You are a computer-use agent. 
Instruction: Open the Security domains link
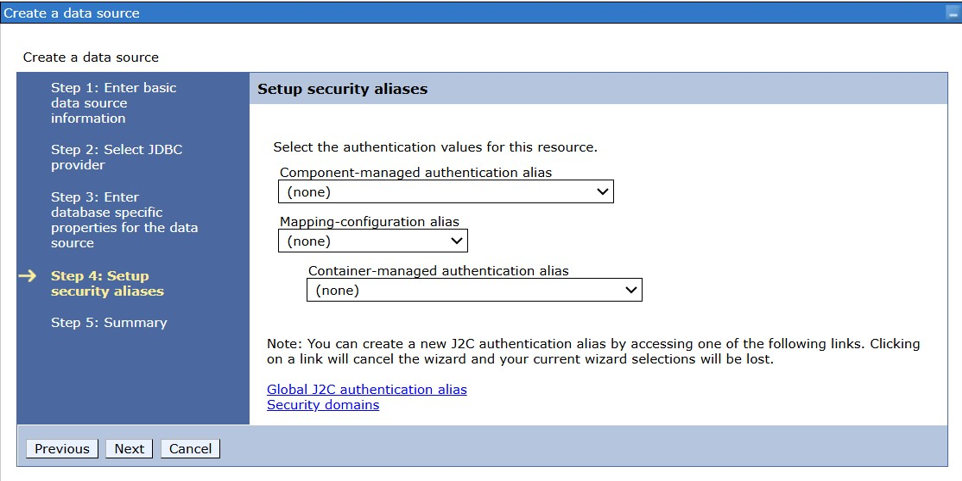[322, 405]
